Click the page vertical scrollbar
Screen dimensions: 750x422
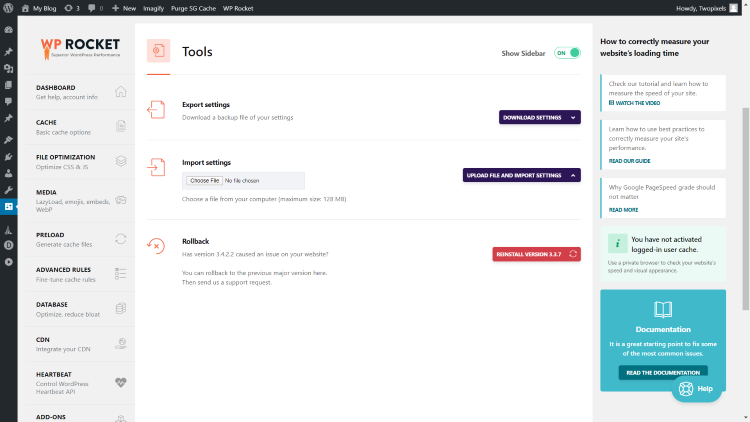click(745, 209)
